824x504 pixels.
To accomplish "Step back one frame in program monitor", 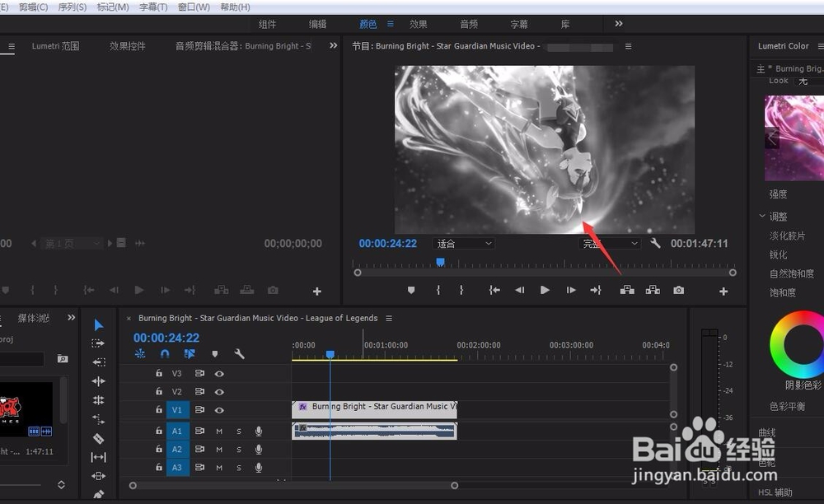I will tap(520, 290).
